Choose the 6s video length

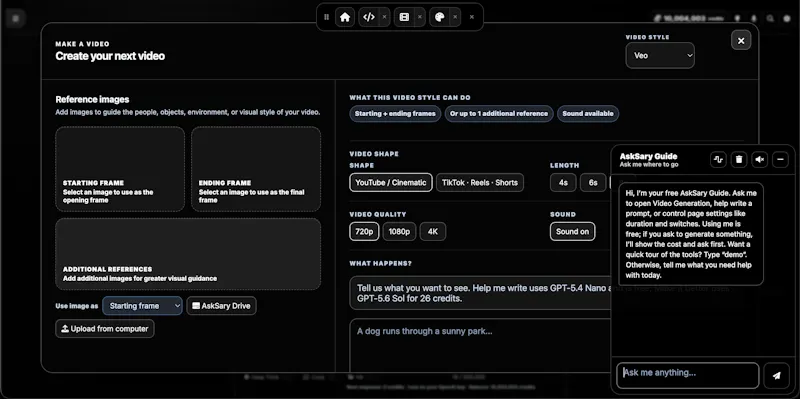pos(593,183)
